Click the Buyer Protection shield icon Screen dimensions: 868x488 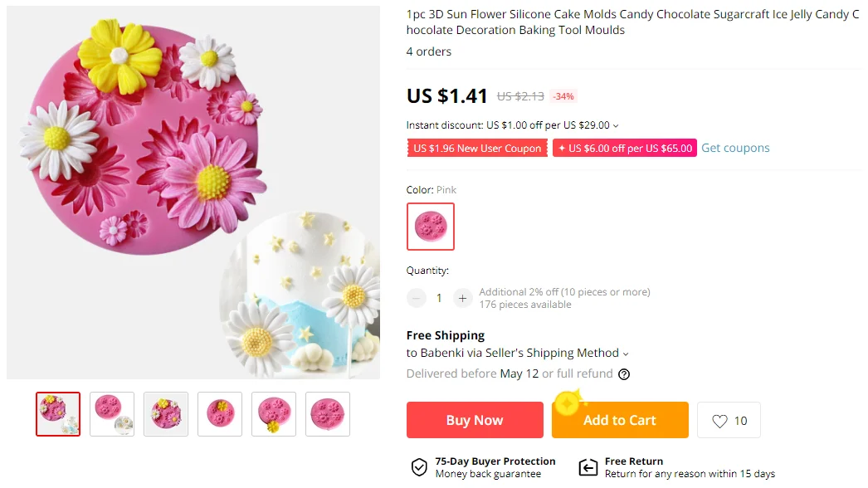pyautogui.click(x=419, y=467)
